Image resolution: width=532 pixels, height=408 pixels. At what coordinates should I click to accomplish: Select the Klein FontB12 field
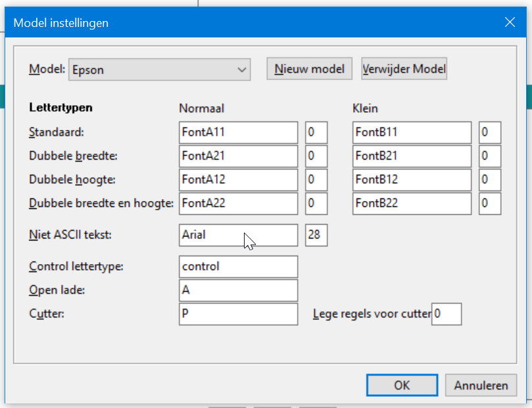coord(412,180)
